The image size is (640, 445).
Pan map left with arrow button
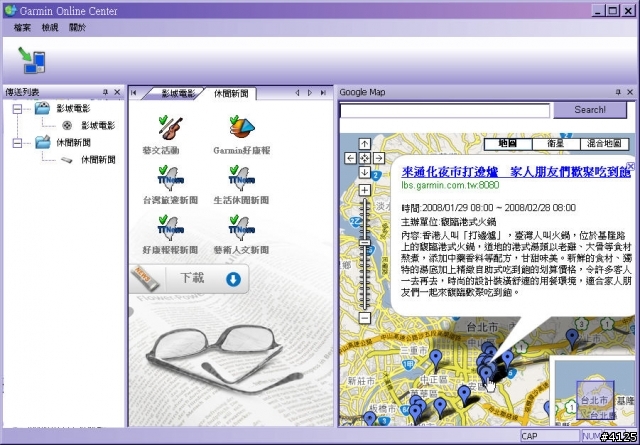(x=350, y=158)
